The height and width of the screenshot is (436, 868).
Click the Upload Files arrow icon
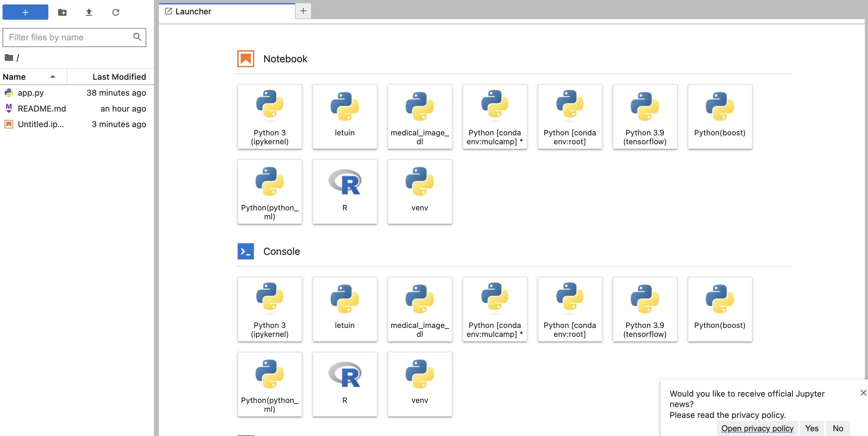point(89,12)
